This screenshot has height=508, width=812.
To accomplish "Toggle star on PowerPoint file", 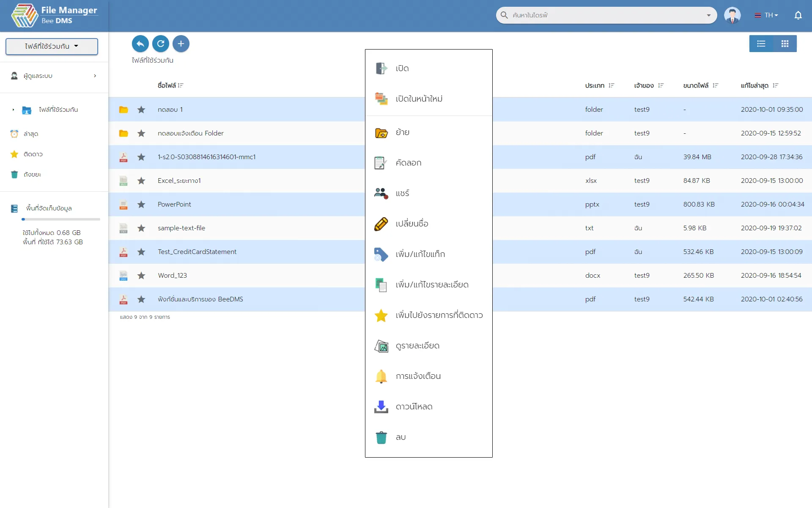I will pyautogui.click(x=141, y=204).
